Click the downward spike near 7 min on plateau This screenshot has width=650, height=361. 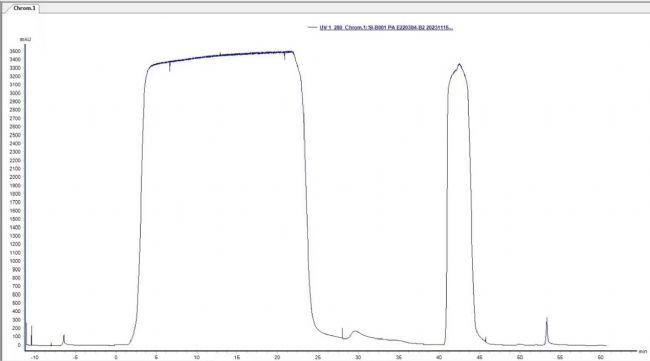coord(170,67)
